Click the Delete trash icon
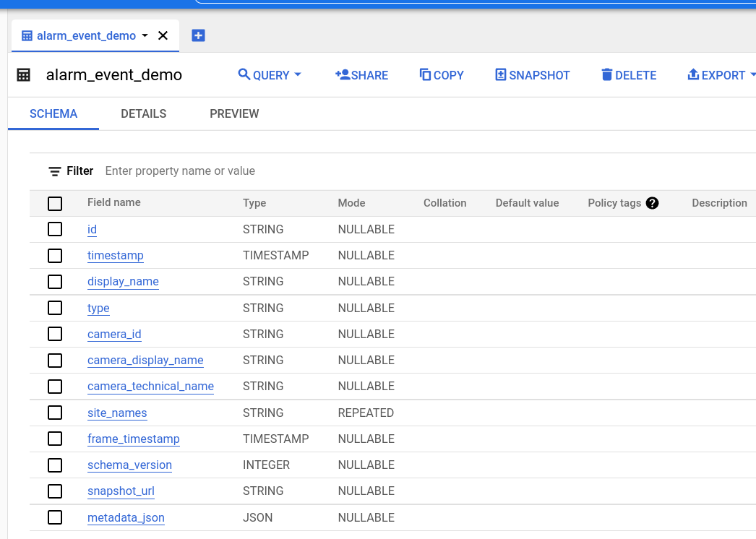The width and height of the screenshot is (756, 539). (606, 74)
